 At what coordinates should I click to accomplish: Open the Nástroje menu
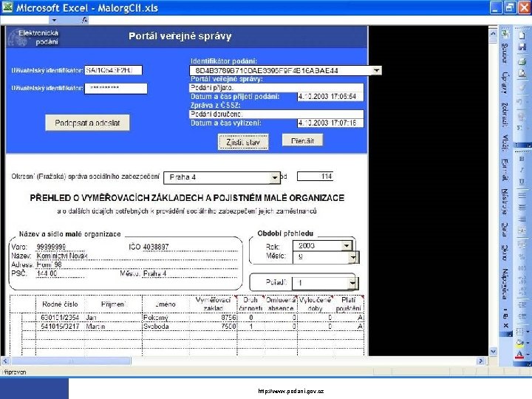click(505, 202)
